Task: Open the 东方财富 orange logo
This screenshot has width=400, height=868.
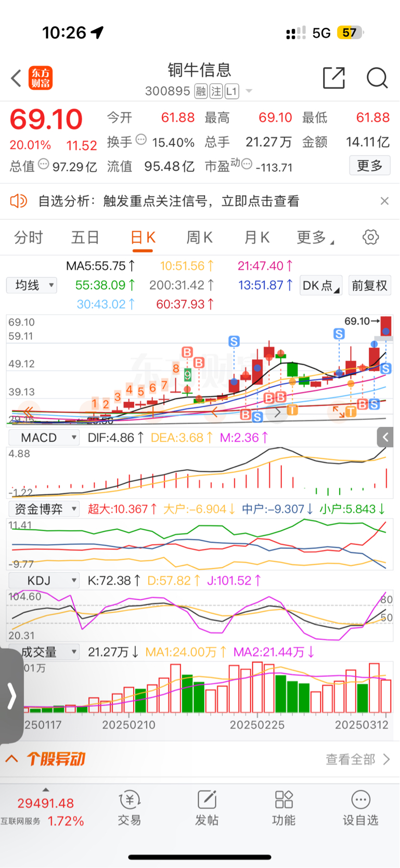Action: tap(41, 78)
